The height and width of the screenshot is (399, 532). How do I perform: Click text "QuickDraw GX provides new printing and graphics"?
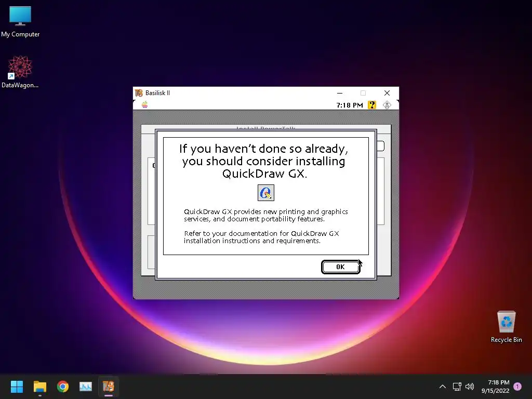(266, 212)
